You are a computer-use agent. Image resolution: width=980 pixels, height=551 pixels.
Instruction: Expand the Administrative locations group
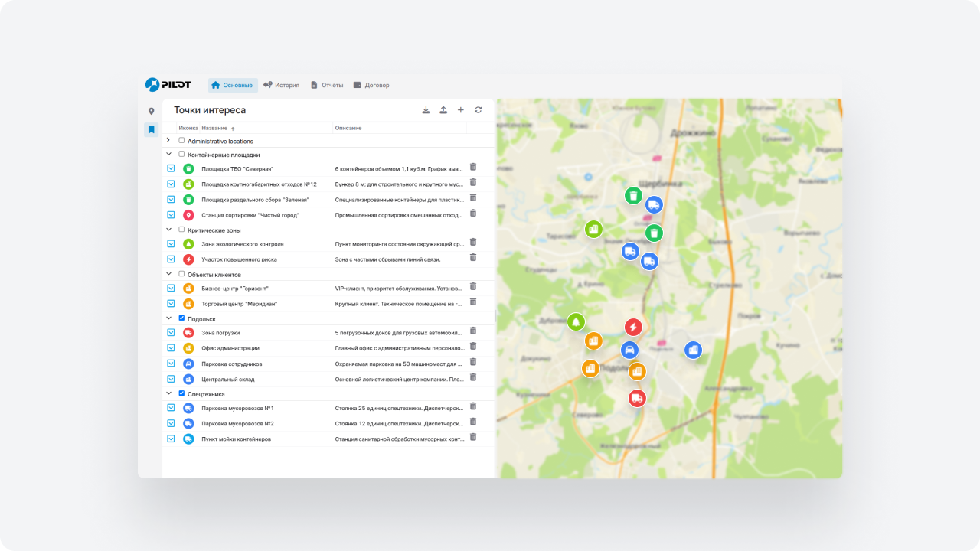168,140
